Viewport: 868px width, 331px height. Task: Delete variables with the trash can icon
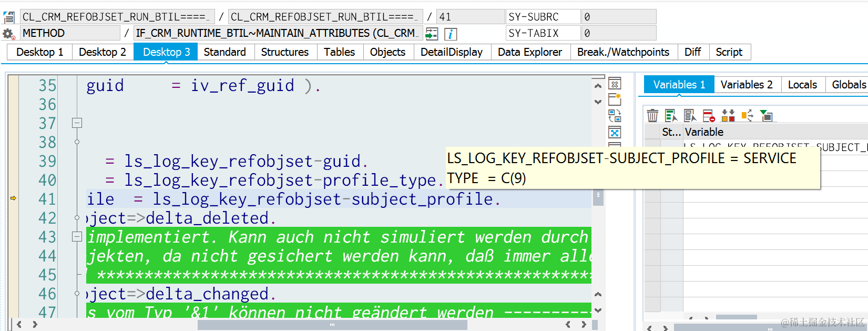click(652, 115)
